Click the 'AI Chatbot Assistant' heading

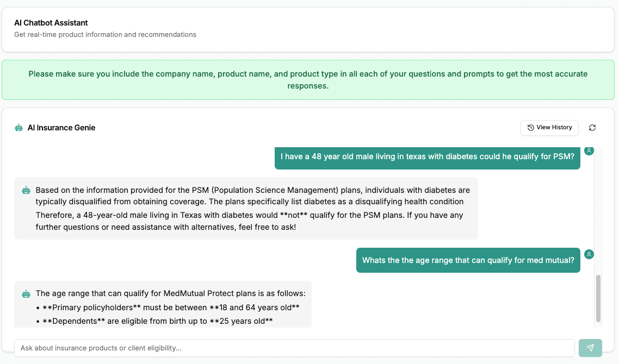(51, 23)
